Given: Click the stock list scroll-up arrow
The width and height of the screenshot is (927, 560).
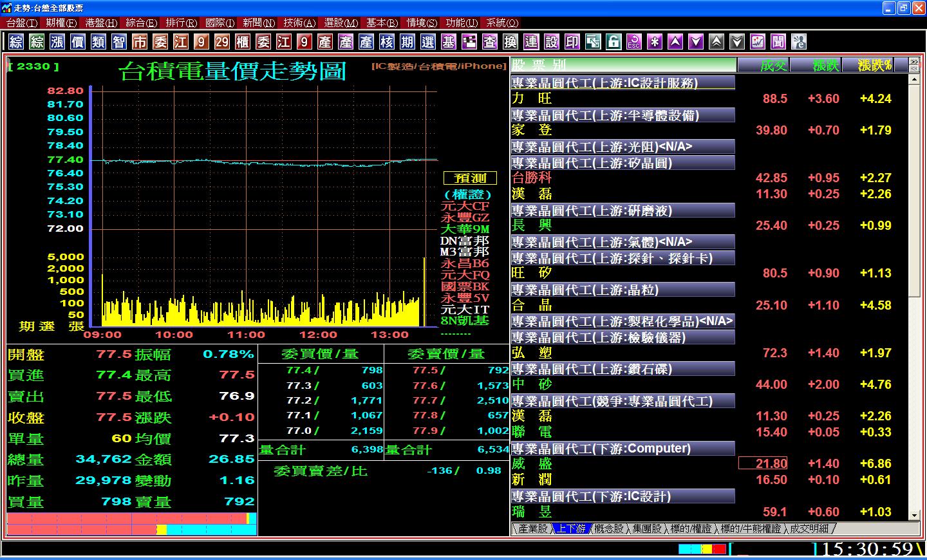Looking at the screenshot, I should 914,79.
